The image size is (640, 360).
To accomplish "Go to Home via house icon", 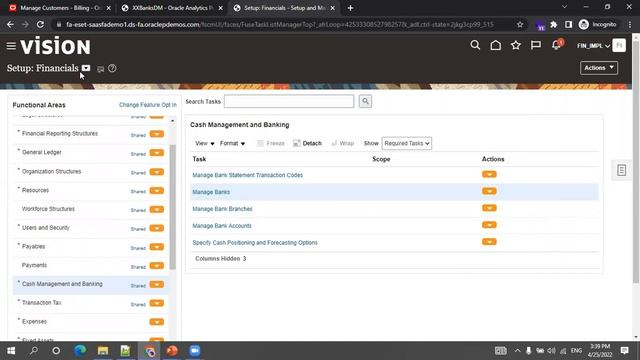I will point(496,45).
